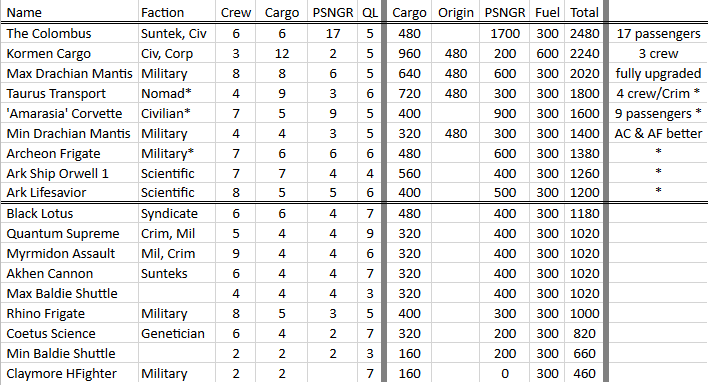This screenshot has height=385, width=710.
Task: Click the 'Genetician' faction cell
Action: click(176, 333)
